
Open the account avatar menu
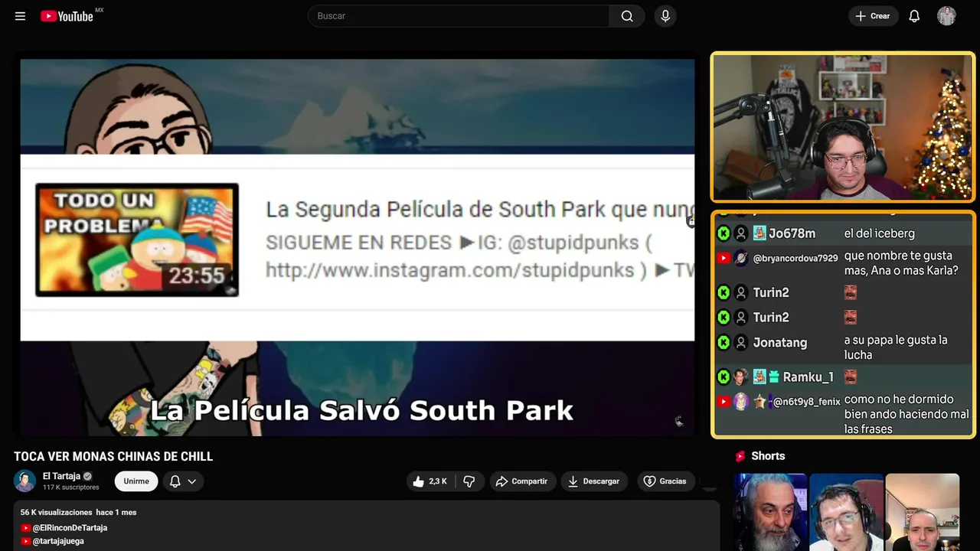[946, 16]
